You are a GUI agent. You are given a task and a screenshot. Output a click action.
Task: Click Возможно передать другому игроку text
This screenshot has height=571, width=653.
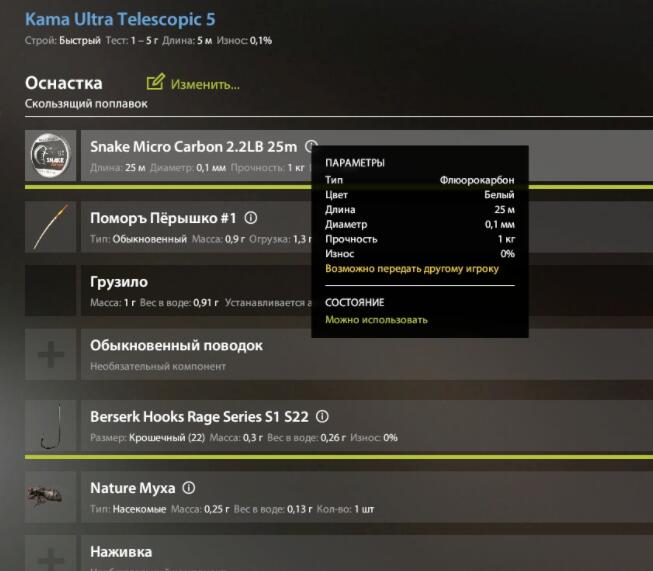pyautogui.click(x=412, y=269)
